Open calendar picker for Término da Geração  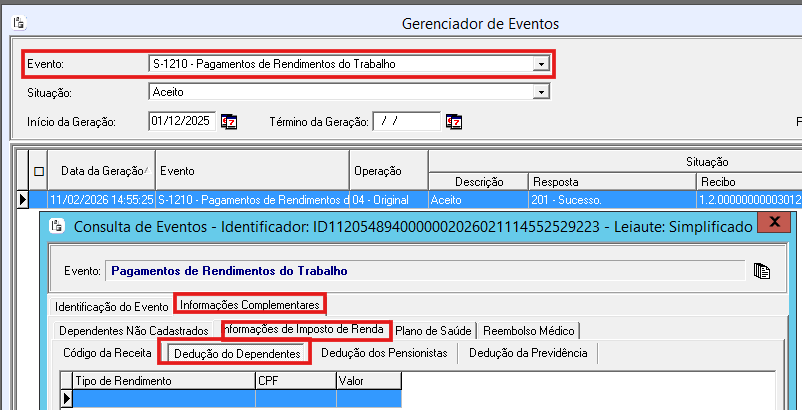click(x=454, y=122)
